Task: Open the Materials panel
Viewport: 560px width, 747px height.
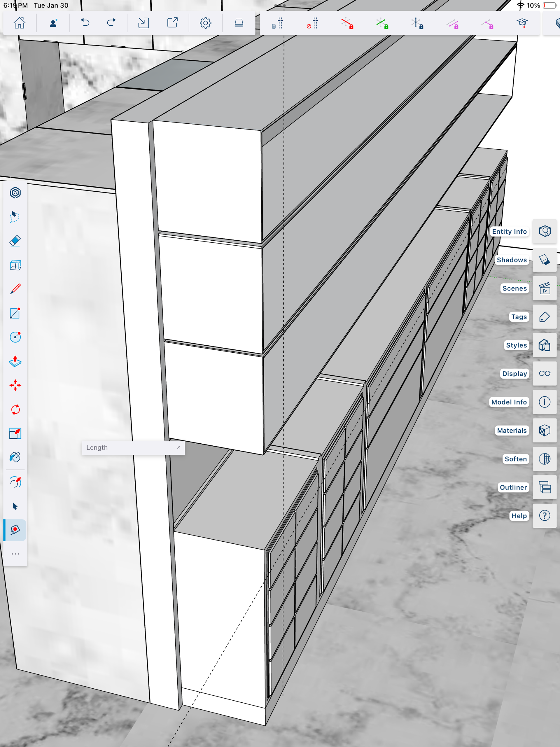Action: [545, 431]
